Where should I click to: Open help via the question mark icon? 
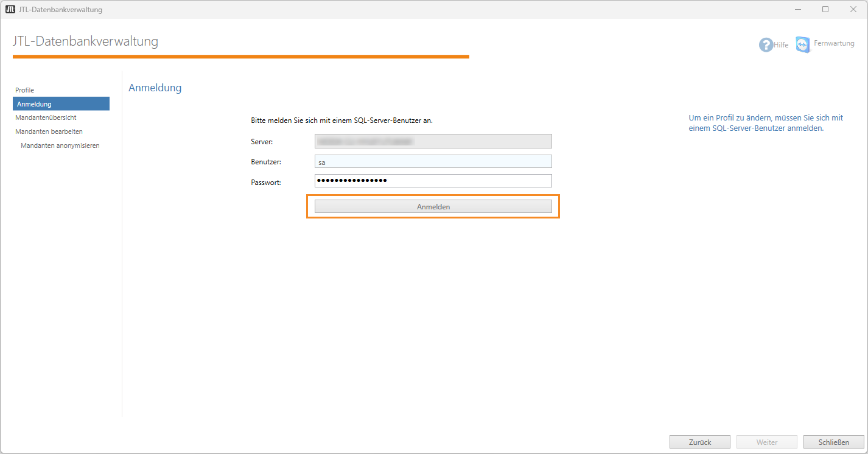[765, 44]
